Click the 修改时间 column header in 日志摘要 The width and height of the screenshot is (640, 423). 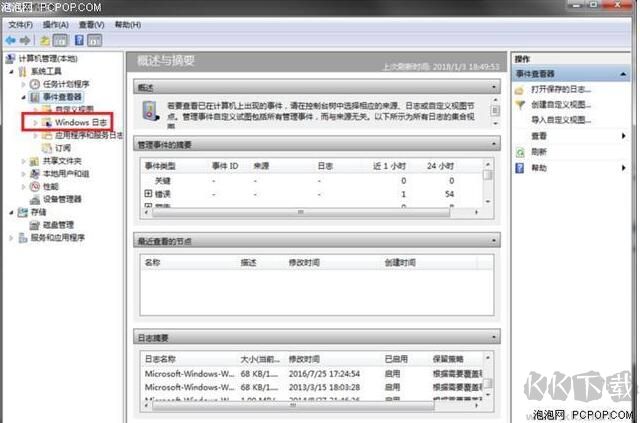pos(304,359)
